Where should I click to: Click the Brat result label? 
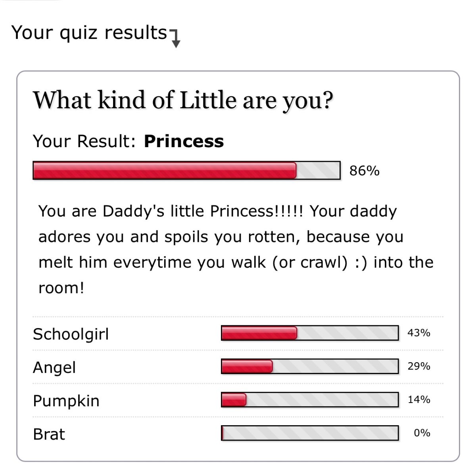tap(49, 434)
